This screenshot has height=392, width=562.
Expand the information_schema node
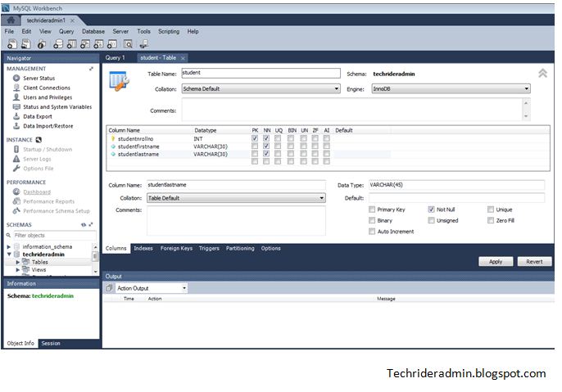(x=9, y=246)
